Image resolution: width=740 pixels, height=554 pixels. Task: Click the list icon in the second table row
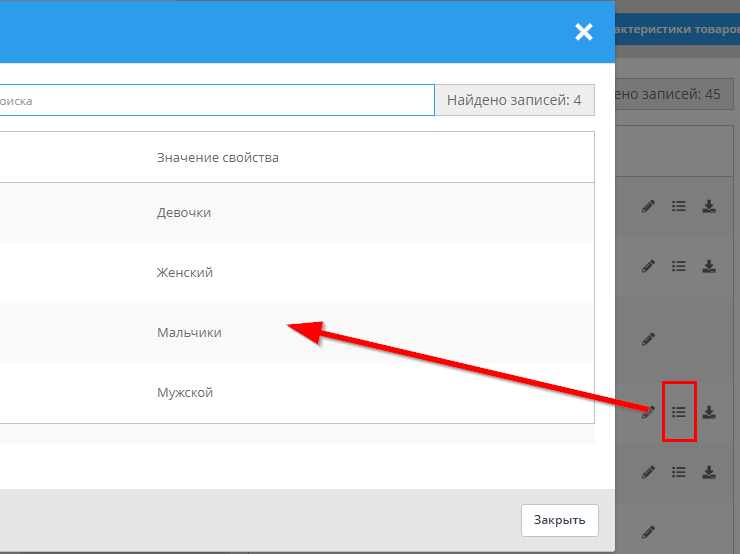pyautogui.click(x=679, y=266)
